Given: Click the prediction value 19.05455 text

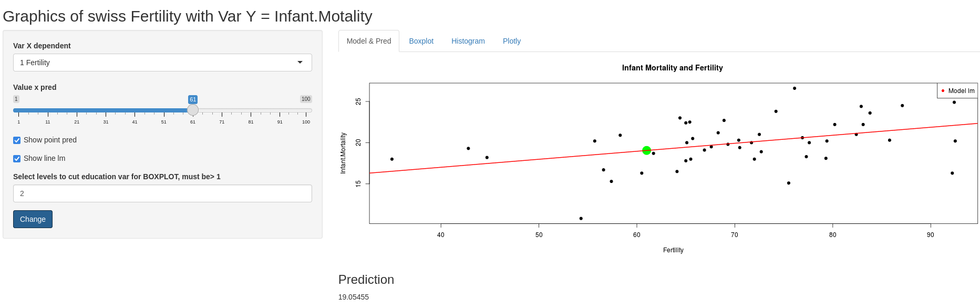Looking at the screenshot, I should point(354,297).
